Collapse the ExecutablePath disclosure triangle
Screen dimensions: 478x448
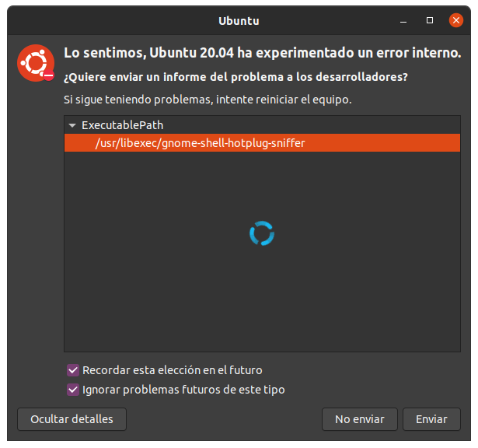coord(72,125)
